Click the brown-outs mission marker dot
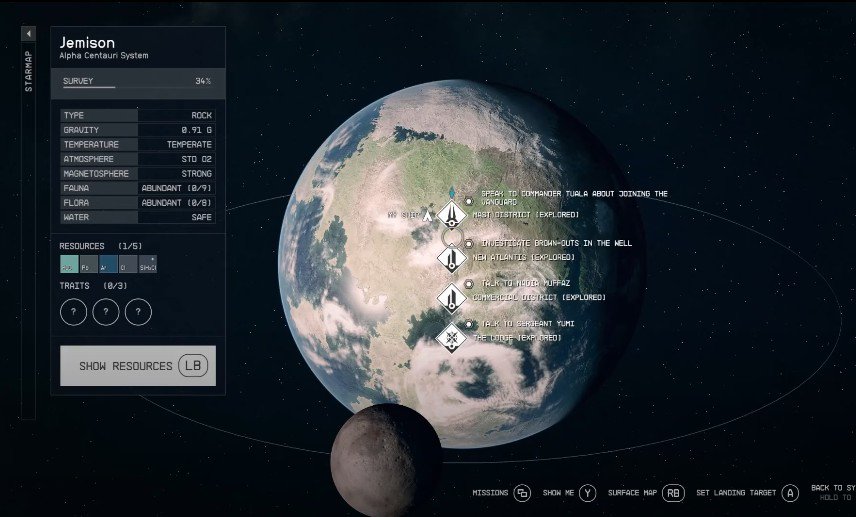 (468, 243)
